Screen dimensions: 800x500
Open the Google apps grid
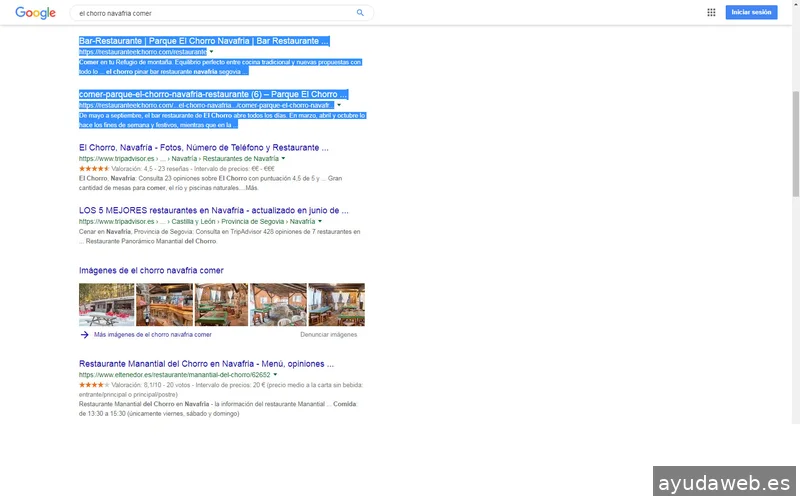point(711,13)
